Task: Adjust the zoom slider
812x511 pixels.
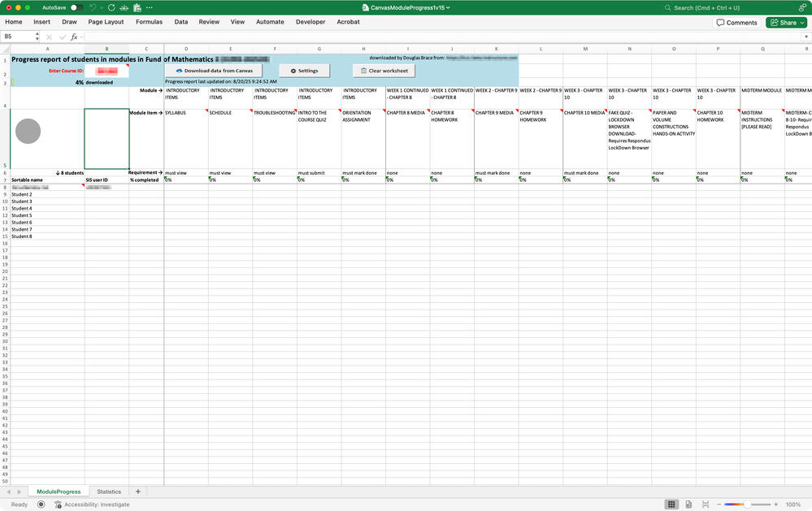Action: click(x=749, y=505)
